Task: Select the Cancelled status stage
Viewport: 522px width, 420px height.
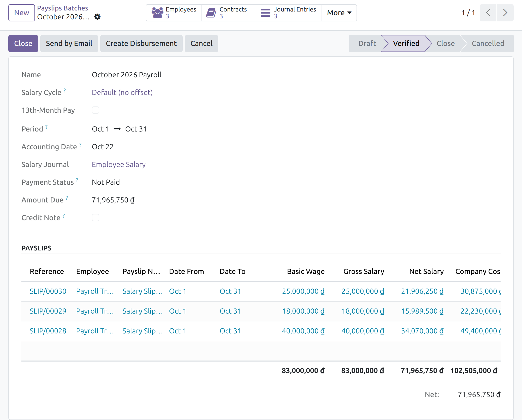Action: pos(488,44)
